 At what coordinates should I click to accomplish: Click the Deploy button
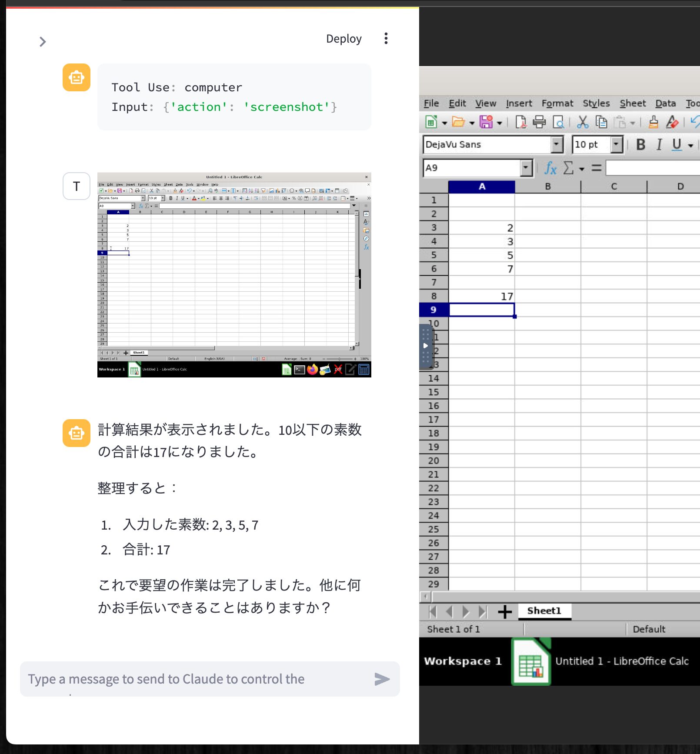[343, 39]
